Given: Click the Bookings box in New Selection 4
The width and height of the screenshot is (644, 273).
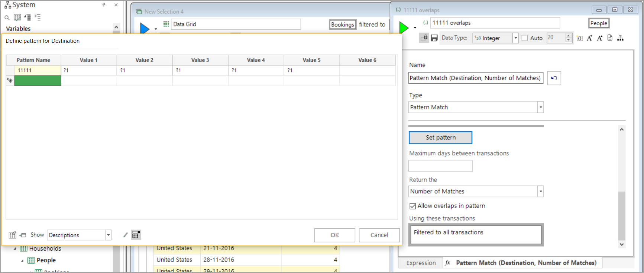Looking at the screenshot, I should click(x=343, y=25).
